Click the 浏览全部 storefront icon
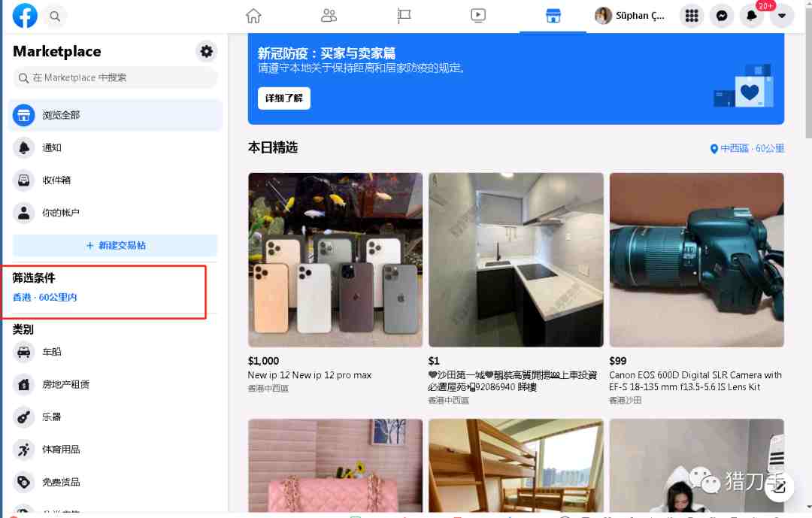The width and height of the screenshot is (812, 518). point(24,115)
